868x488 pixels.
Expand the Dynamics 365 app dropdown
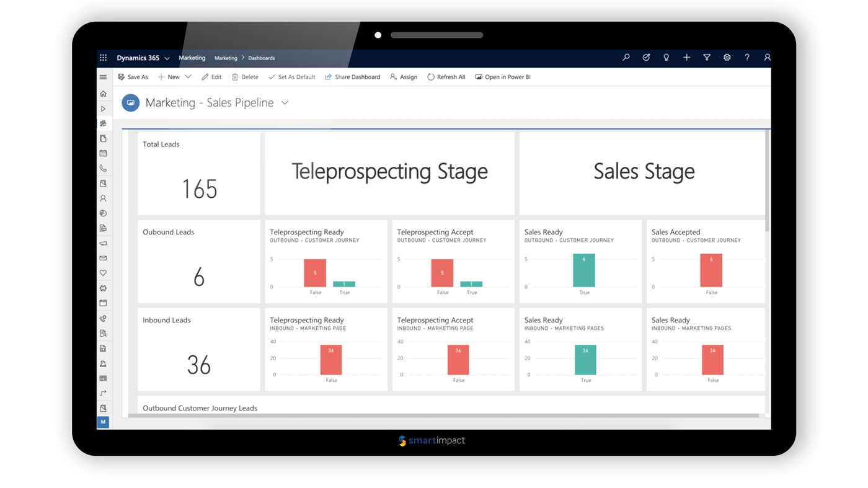coord(167,58)
